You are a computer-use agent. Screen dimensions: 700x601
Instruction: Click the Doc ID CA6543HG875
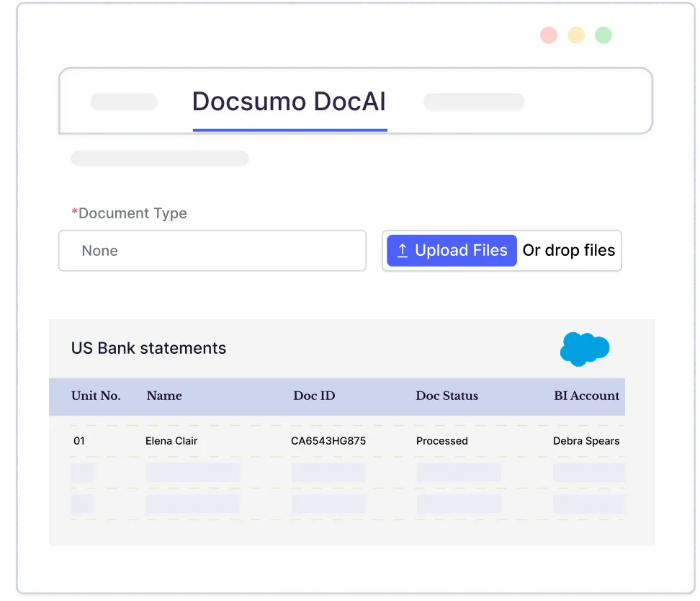click(328, 441)
